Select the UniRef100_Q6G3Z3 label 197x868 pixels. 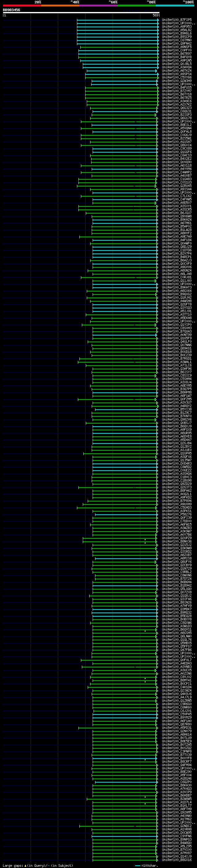177,108
